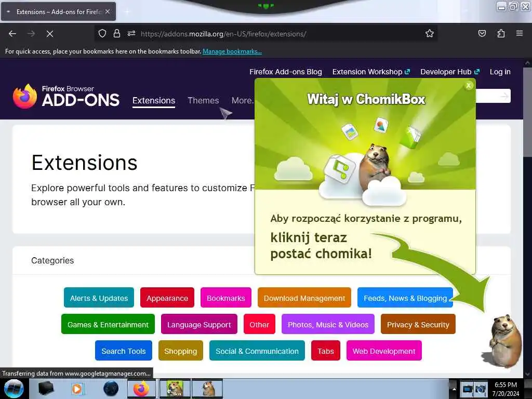The height and width of the screenshot is (399, 532).
Task: Open the Bookmarks category
Action: (226, 298)
